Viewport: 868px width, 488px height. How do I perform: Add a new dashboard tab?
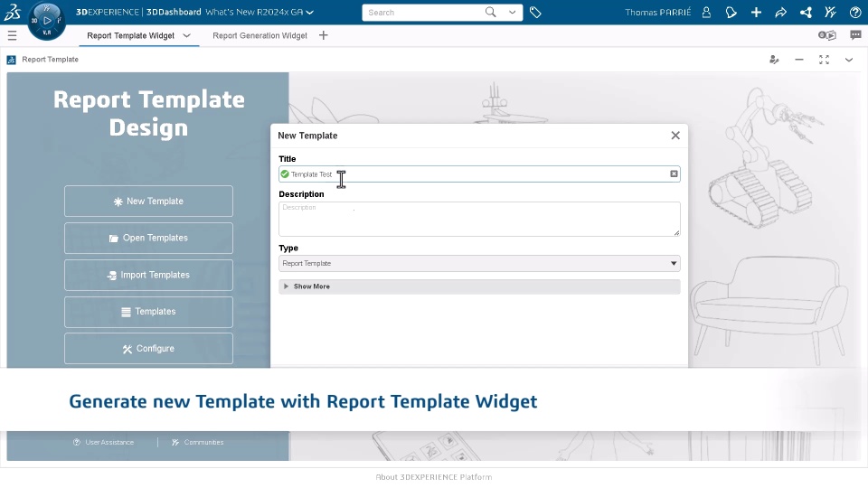[324, 35]
